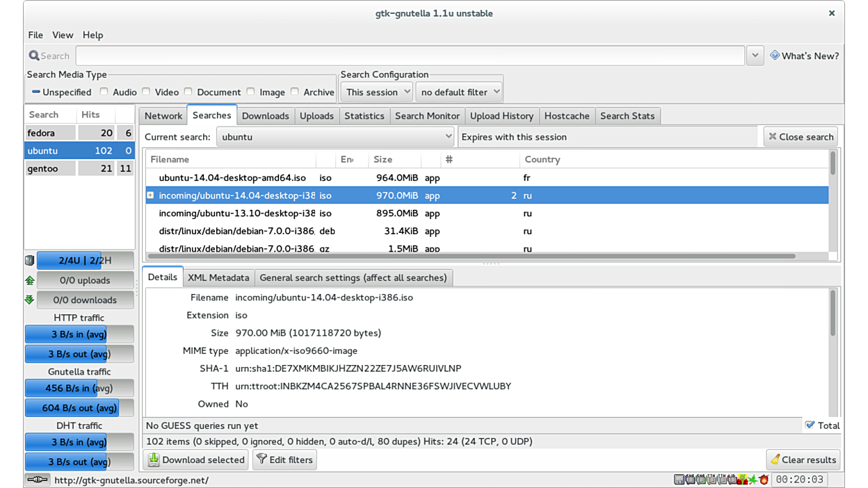Click the green uploads arrow icon
This screenshot has height=488, width=868.
[x=29, y=280]
